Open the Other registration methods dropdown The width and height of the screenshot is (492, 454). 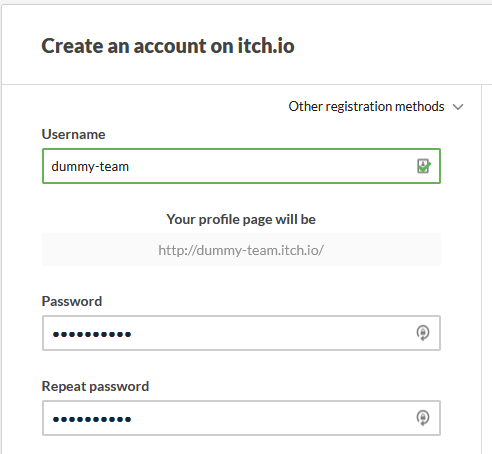(x=376, y=107)
